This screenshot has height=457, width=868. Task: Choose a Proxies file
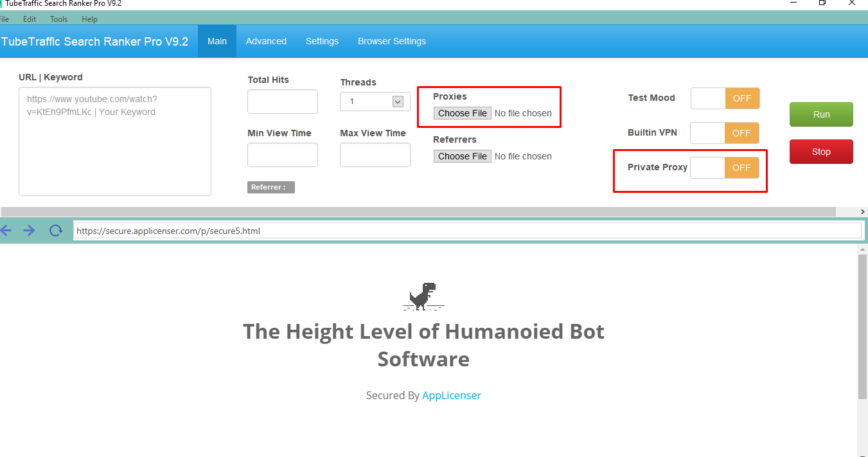[463, 113]
